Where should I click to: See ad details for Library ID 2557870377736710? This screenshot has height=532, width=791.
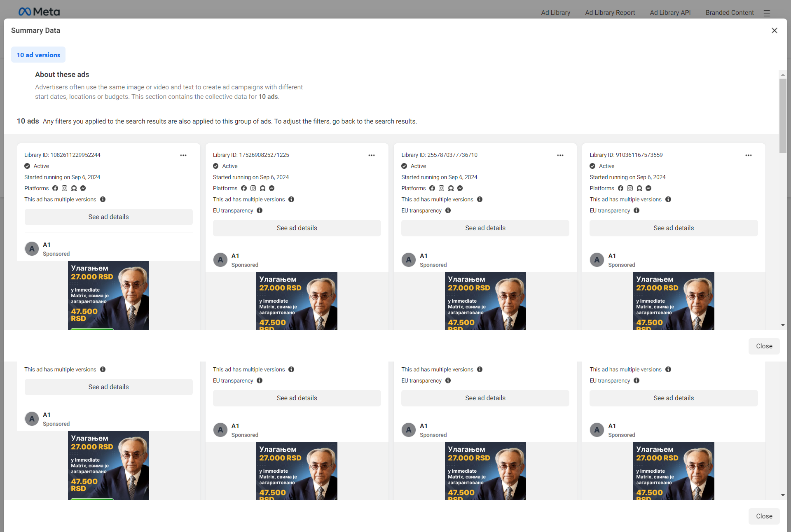485,228
